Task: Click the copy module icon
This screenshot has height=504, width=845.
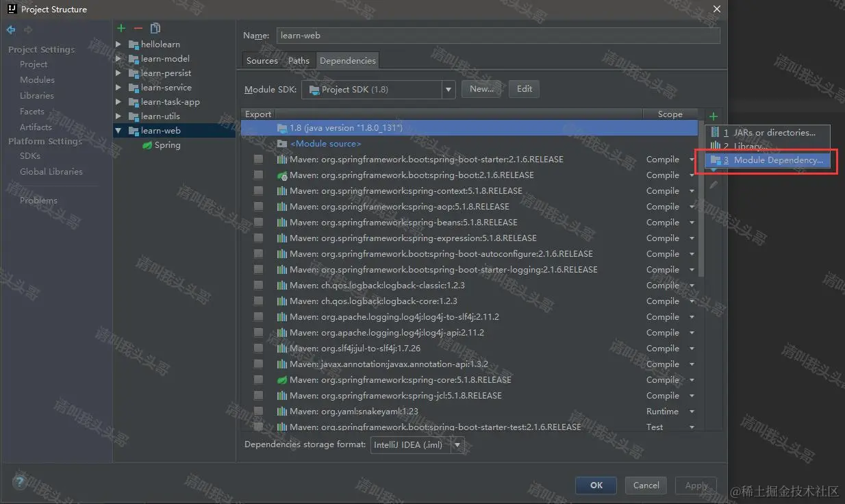Action: 155,28
